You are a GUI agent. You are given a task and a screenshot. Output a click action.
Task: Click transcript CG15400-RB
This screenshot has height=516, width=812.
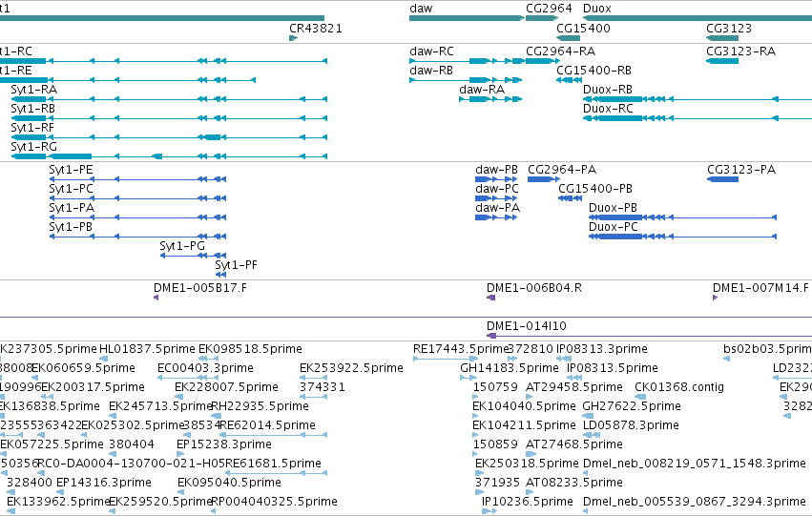pos(594,71)
